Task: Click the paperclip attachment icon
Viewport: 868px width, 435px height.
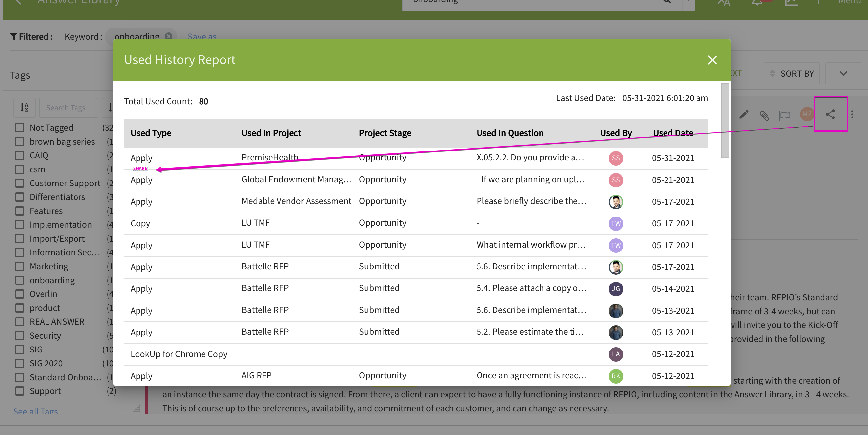Action: tap(764, 116)
